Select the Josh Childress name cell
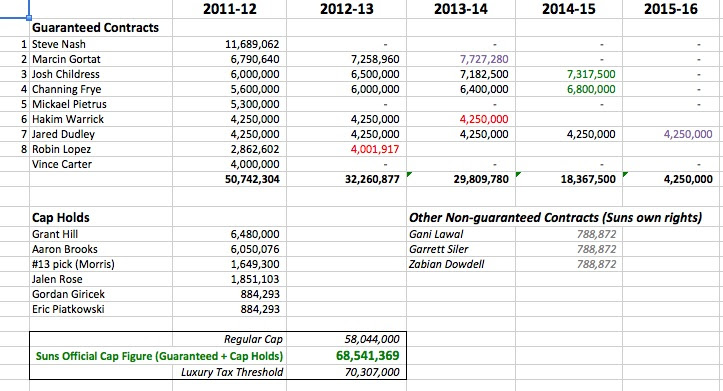The height and width of the screenshot is (391, 723). 101,74
